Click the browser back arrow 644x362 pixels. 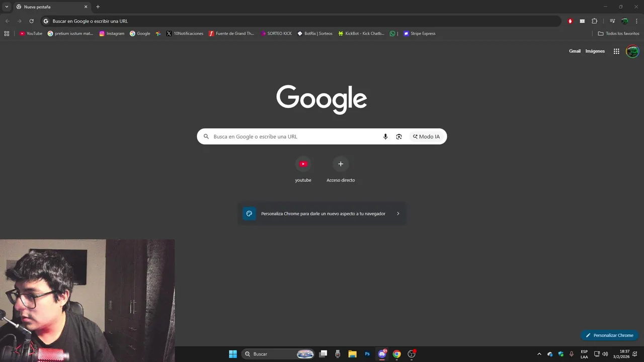tap(7, 21)
